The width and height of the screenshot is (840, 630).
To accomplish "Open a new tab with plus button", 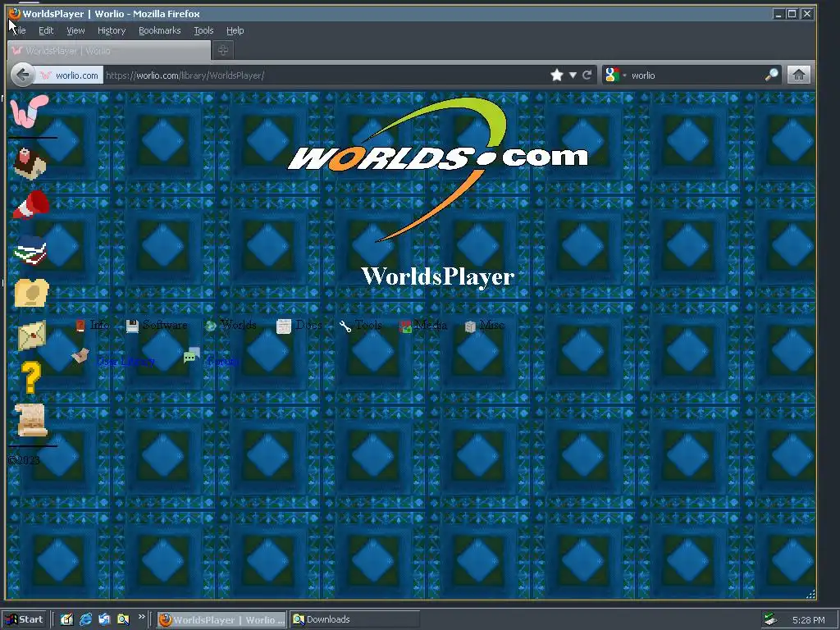I will click(223, 50).
